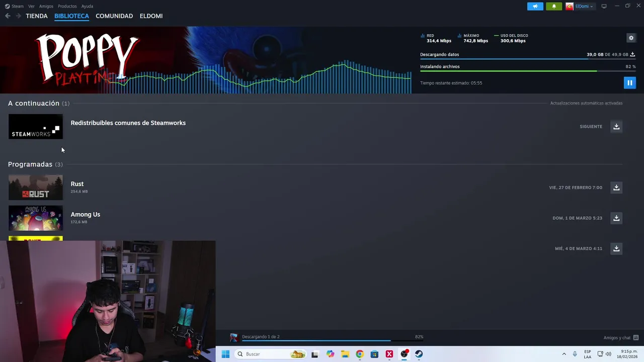The image size is (644, 362).
Task: Open Redistribuibles comunes de Steamworks title
Action: click(128, 123)
